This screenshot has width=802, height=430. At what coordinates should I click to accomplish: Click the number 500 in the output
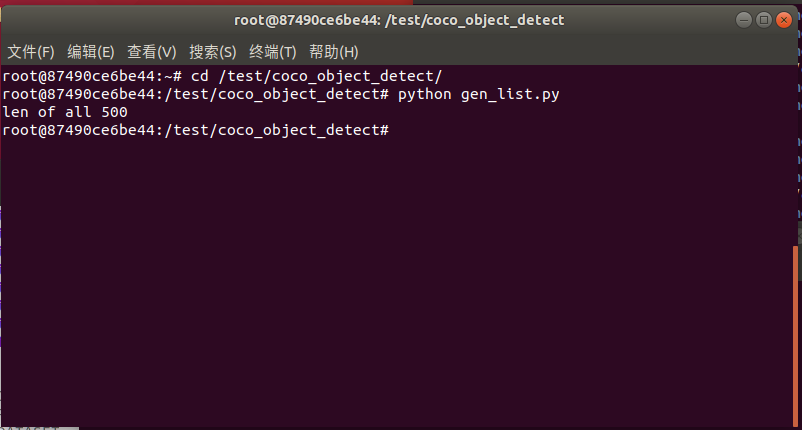(x=114, y=112)
